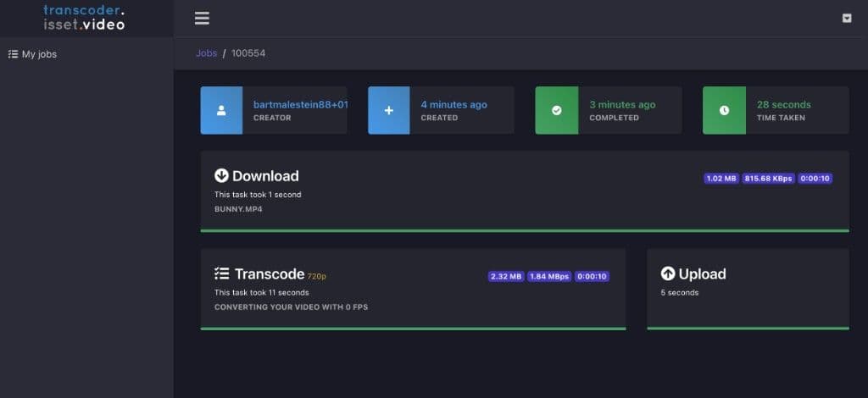Screen dimensions: 868x398
Task: Click the '3 minutes ago' completed text
Action: 622,104
